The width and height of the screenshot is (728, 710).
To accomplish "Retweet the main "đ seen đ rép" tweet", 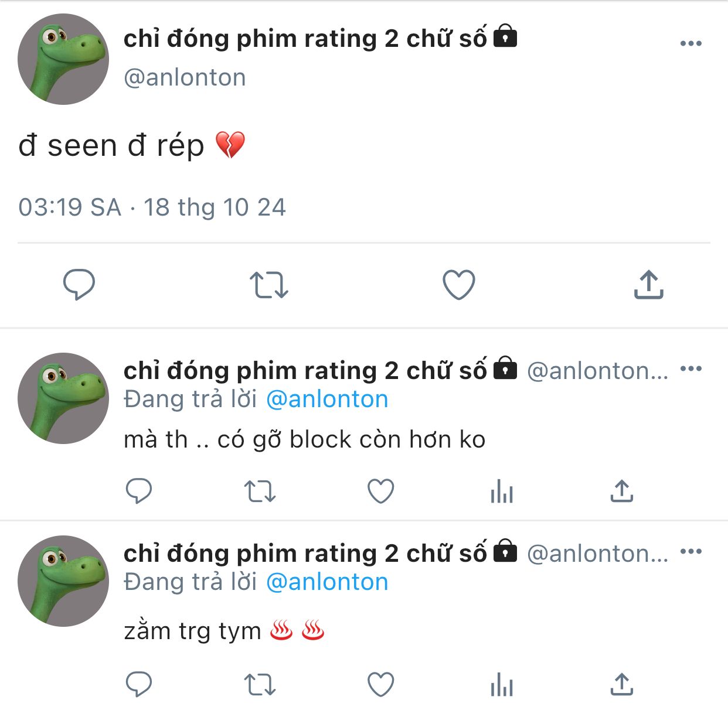I will click(x=269, y=285).
